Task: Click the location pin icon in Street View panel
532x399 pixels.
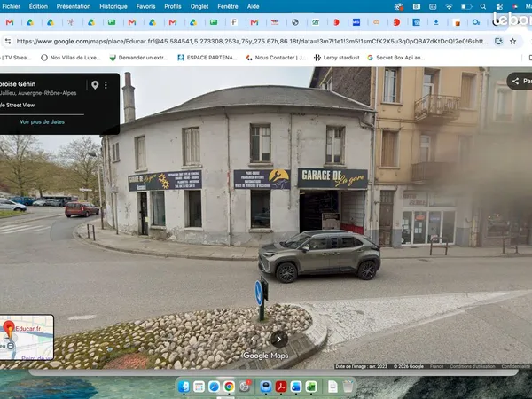Action: (95, 85)
